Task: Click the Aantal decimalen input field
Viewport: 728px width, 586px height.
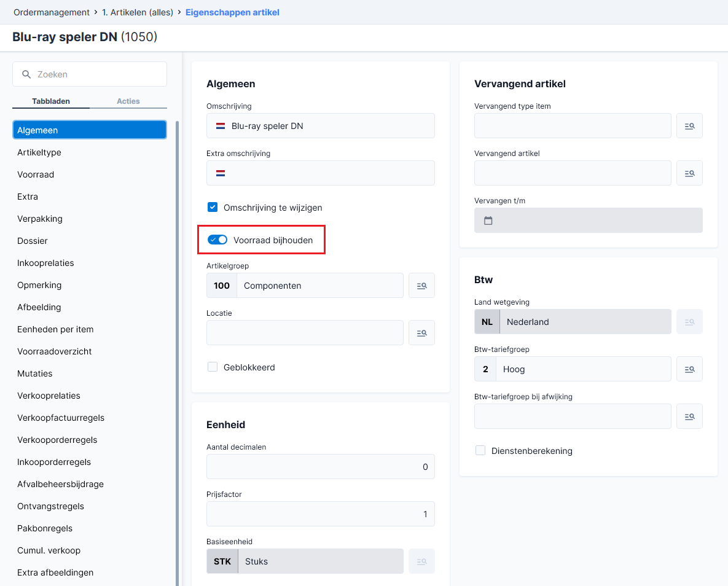Action: [x=320, y=467]
